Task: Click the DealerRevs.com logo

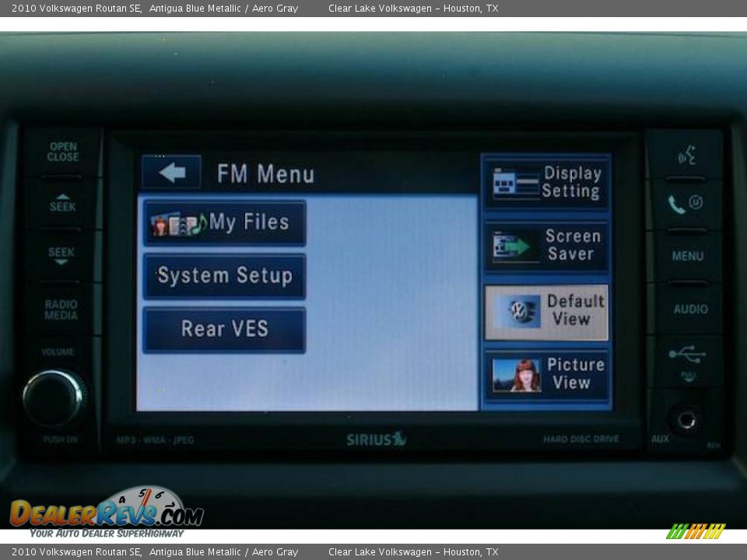Action: [106, 513]
